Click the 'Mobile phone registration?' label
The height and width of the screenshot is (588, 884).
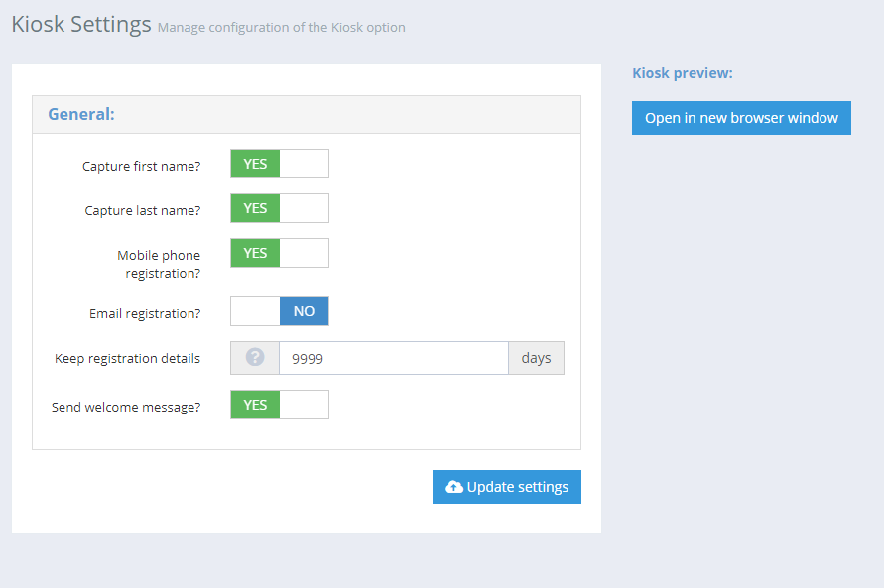point(159,264)
